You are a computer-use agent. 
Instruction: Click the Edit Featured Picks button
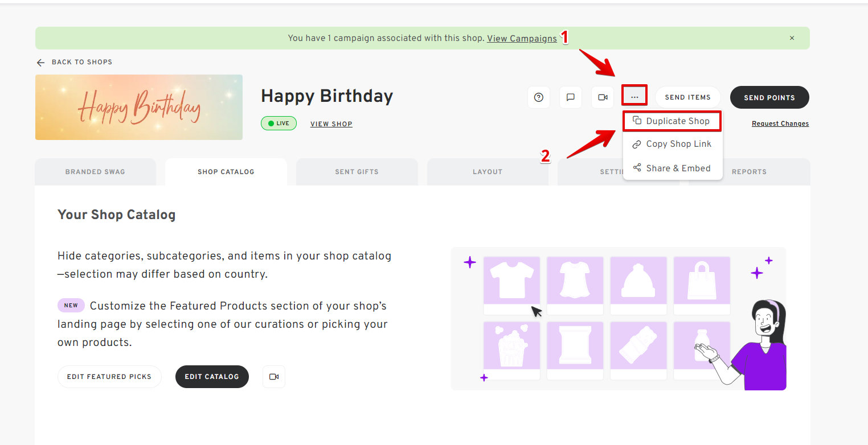pyautogui.click(x=109, y=377)
